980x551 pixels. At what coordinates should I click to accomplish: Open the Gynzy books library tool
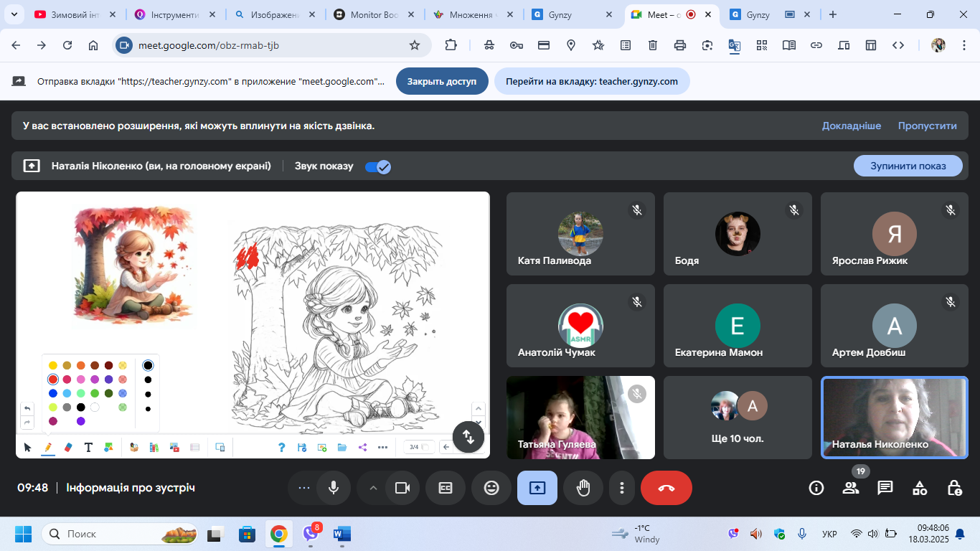coord(154,447)
